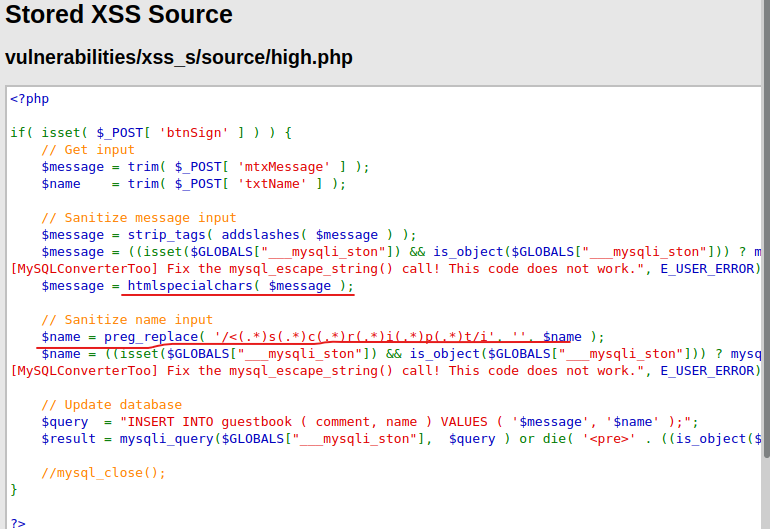770x529 pixels.
Task: Click the line reading "$message = trim( $_POST[ 'mtxMessage' ] );"
Action: (205, 167)
